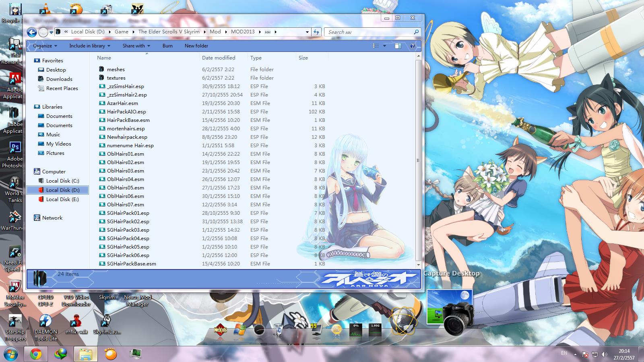Open the Share with dropdown
The width and height of the screenshot is (644, 362).
coord(136,46)
